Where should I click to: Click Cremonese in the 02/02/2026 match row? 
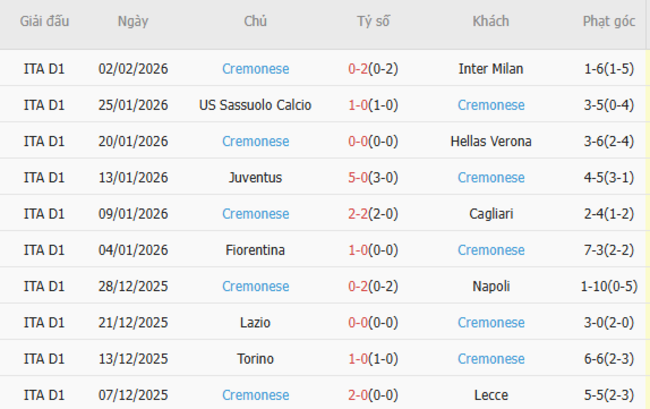(255, 69)
